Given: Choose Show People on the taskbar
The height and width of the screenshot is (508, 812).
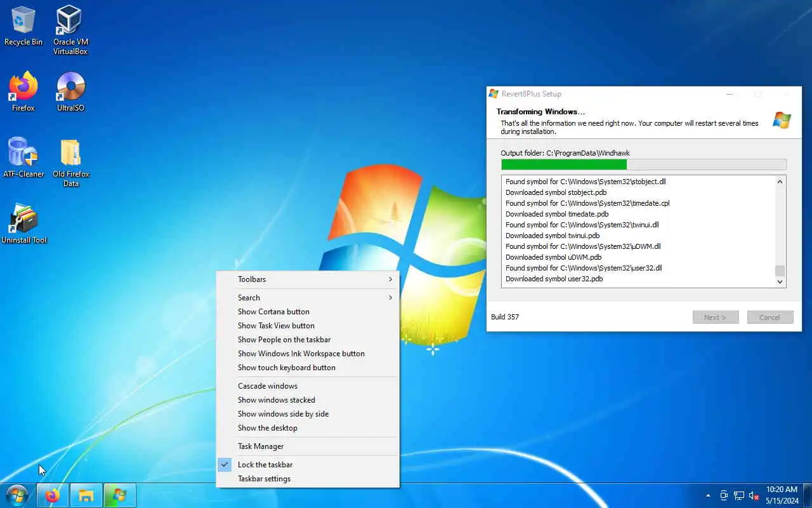Looking at the screenshot, I should coord(308,340).
